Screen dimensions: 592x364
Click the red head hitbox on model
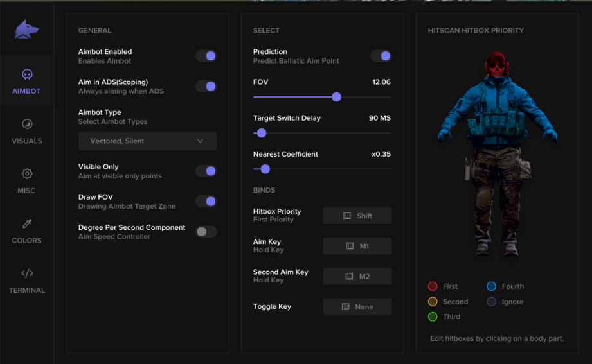(x=498, y=64)
